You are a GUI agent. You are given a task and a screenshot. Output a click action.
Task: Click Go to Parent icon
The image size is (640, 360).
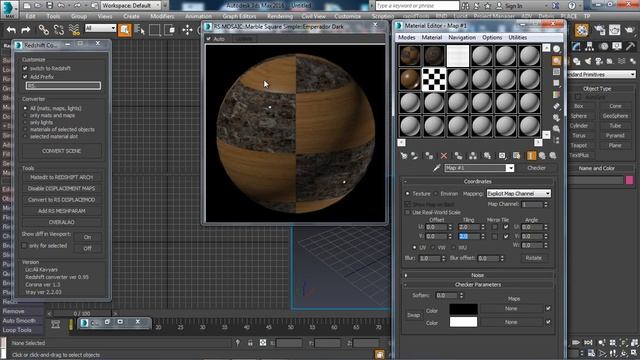pyautogui.click(x=542, y=156)
